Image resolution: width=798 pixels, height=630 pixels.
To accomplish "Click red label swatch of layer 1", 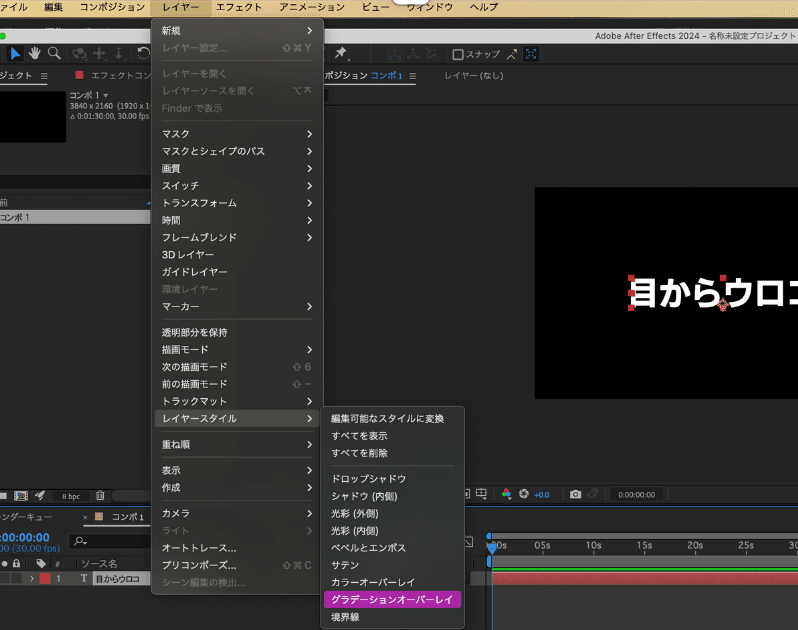I will click(x=45, y=579).
